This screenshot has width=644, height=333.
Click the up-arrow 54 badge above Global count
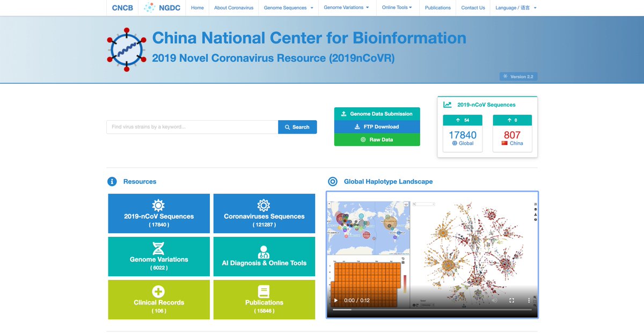463,120
